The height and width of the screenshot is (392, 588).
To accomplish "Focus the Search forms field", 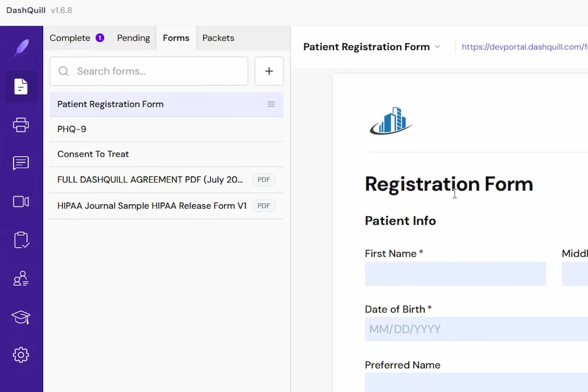I will coord(149,71).
